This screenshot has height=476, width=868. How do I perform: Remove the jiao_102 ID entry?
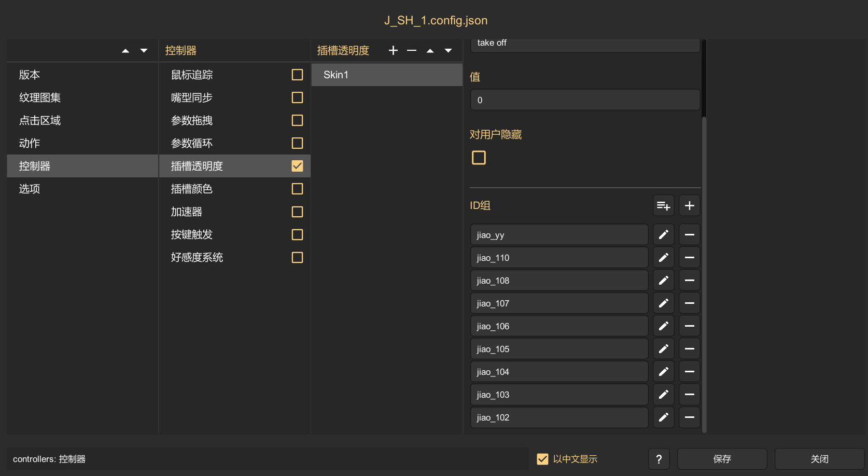tap(690, 417)
